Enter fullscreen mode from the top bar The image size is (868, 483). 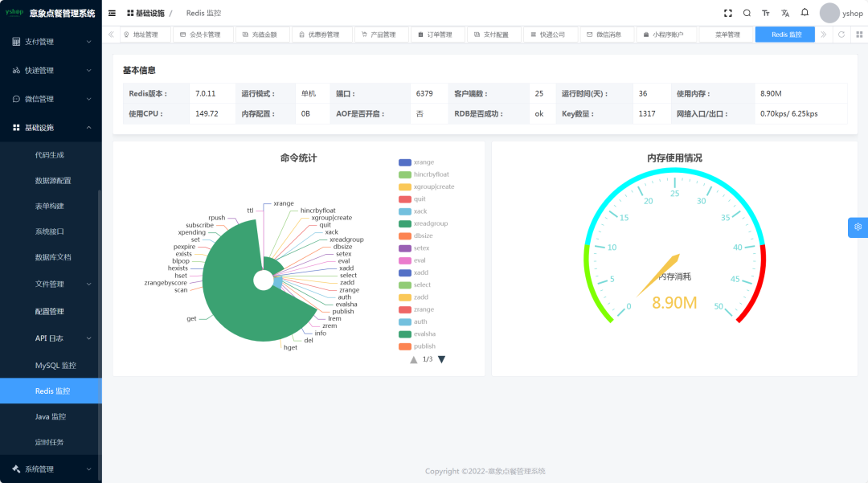(x=728, y=14)
